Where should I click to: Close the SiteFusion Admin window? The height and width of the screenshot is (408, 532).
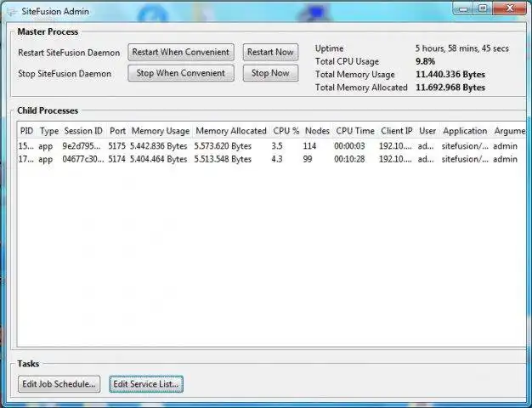510,8
